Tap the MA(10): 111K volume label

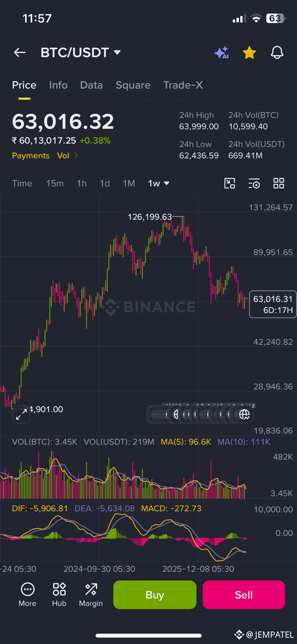click(244, 442)
